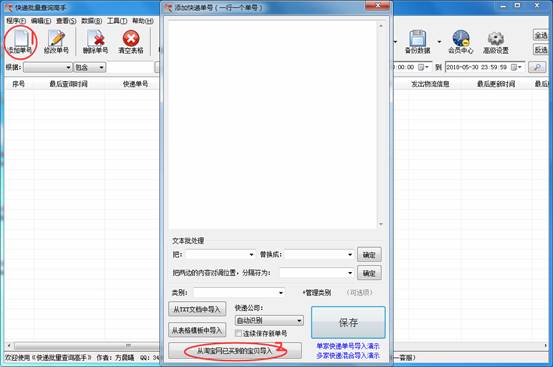The image size is (553, 367).
Task: Expand the 根据 filter field dropdown
Action: tap(68, 67)
